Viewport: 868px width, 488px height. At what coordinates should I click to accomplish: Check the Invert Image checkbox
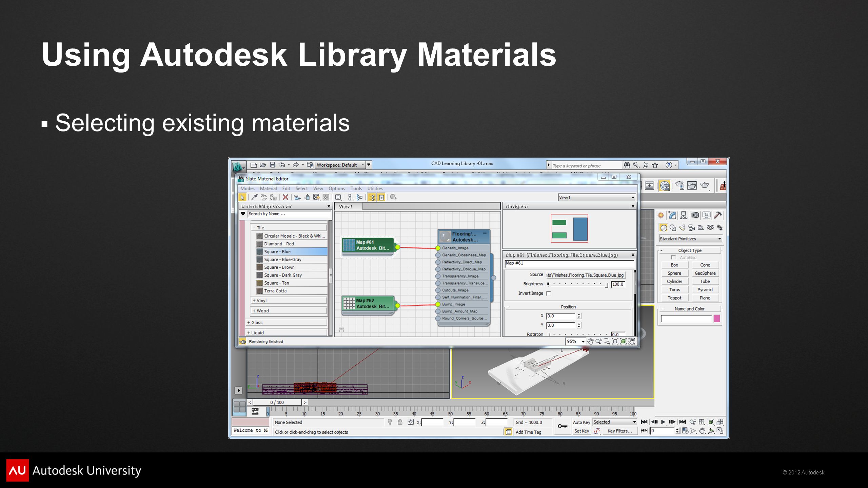point(549,293)
